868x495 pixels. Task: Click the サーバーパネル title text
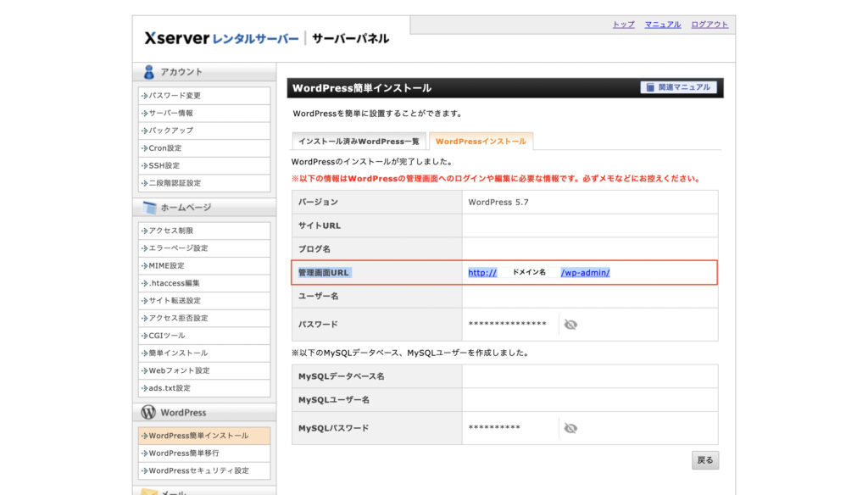pyautogui.click(x=350, y=38)
